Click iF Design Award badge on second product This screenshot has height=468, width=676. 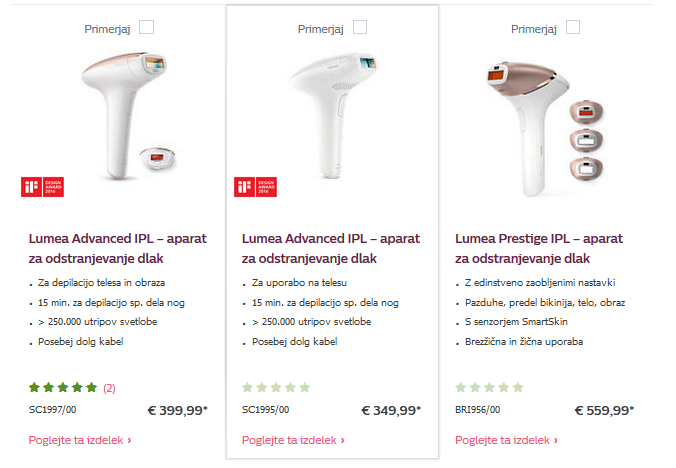pos(247,187)
